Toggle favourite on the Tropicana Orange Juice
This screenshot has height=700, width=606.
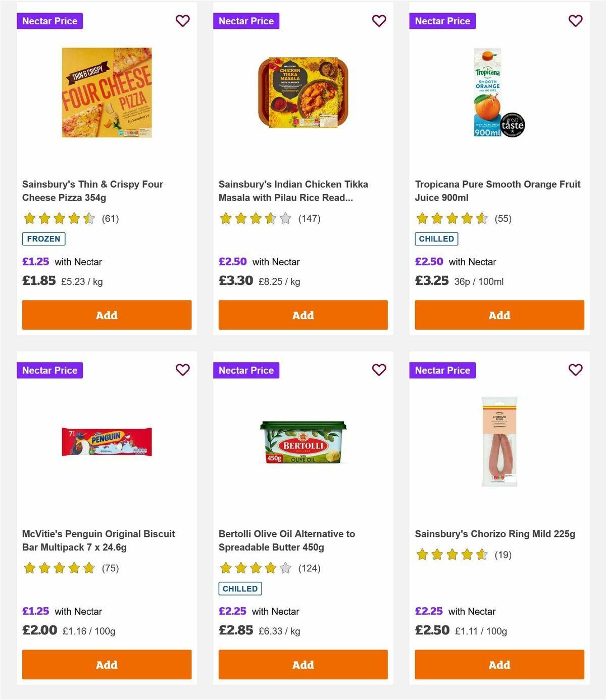[x=575, y=21]
